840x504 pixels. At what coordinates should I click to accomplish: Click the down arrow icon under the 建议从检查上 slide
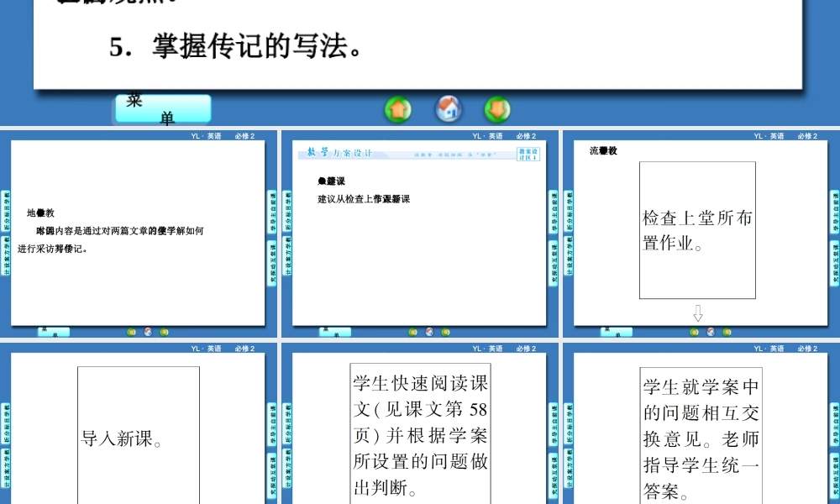(x=445, y=332)
